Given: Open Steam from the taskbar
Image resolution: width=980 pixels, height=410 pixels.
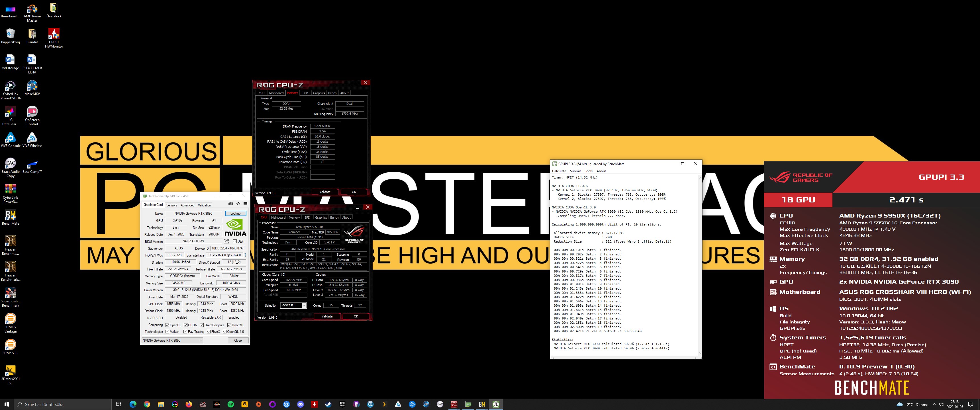Looking at the screenshot, I should (328, 404).
